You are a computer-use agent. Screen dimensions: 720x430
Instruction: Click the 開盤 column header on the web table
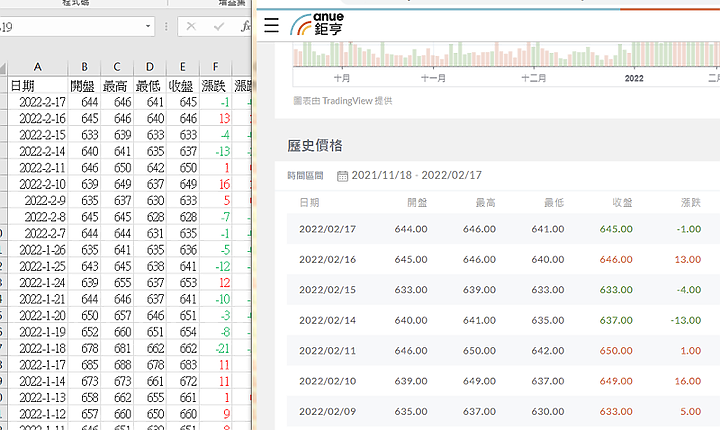click(x=417, y=203)
